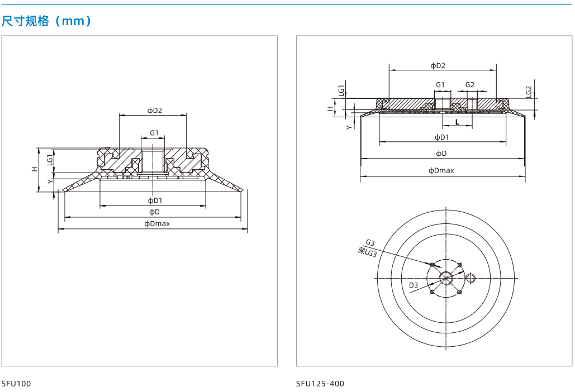Click the 深LG3 depth label
The image size is (575, 392).
click(x=367, y=252)
